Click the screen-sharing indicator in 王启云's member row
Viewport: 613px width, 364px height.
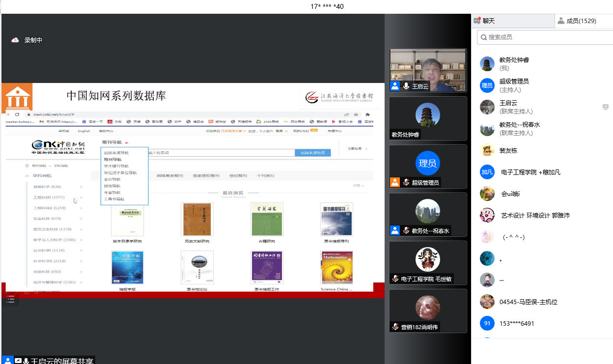pyautogui.click(x=606, y=107)
